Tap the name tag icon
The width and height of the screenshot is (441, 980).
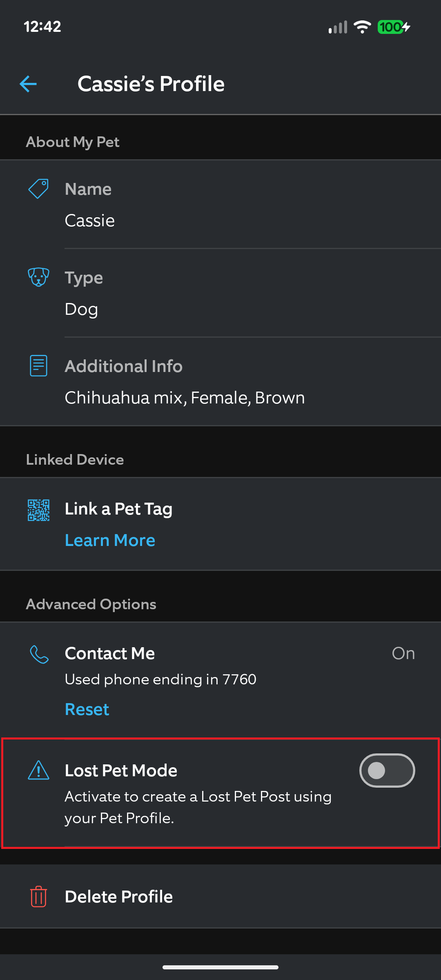click(38, 189)
